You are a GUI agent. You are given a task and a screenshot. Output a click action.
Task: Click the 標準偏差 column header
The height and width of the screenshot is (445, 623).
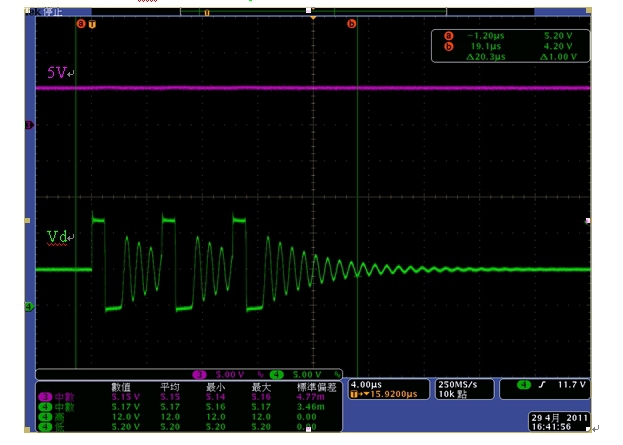coord(317,387)
